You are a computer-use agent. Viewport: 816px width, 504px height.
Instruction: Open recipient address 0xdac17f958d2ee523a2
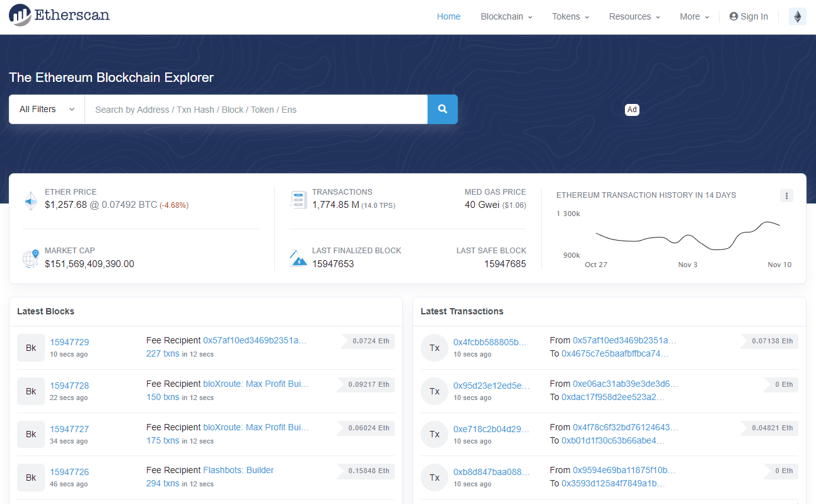[x=613, y=397]
